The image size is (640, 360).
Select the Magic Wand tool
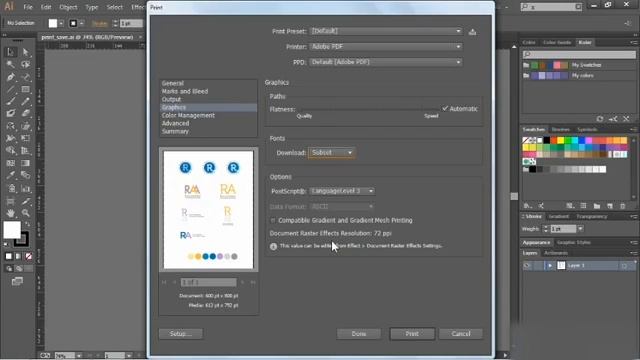pos(11,64)
